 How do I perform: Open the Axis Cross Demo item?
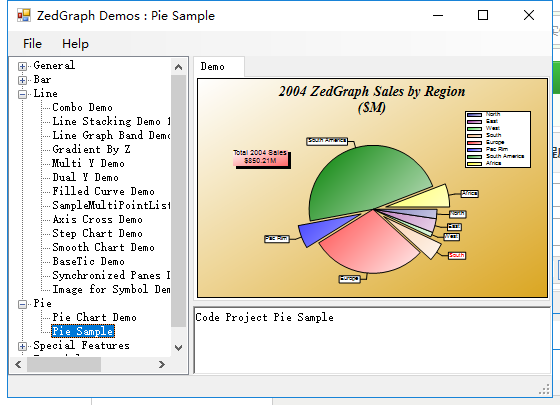pos(98,219)
